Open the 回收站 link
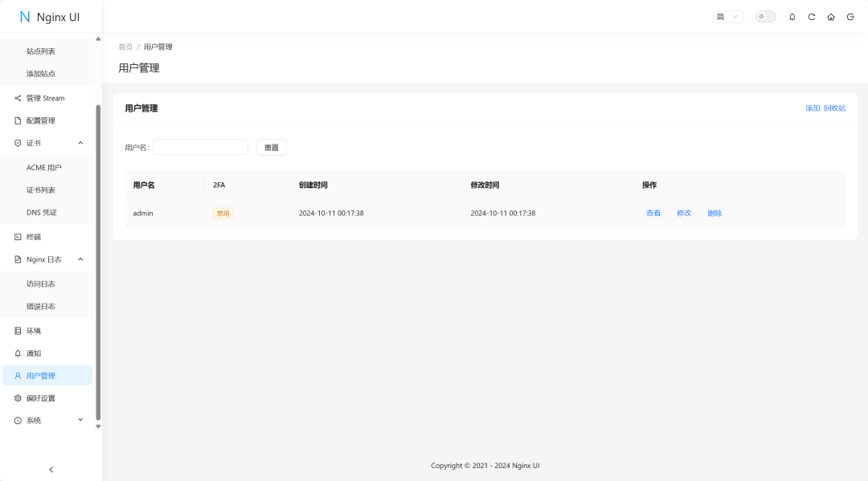 click(x=835, y=108)
